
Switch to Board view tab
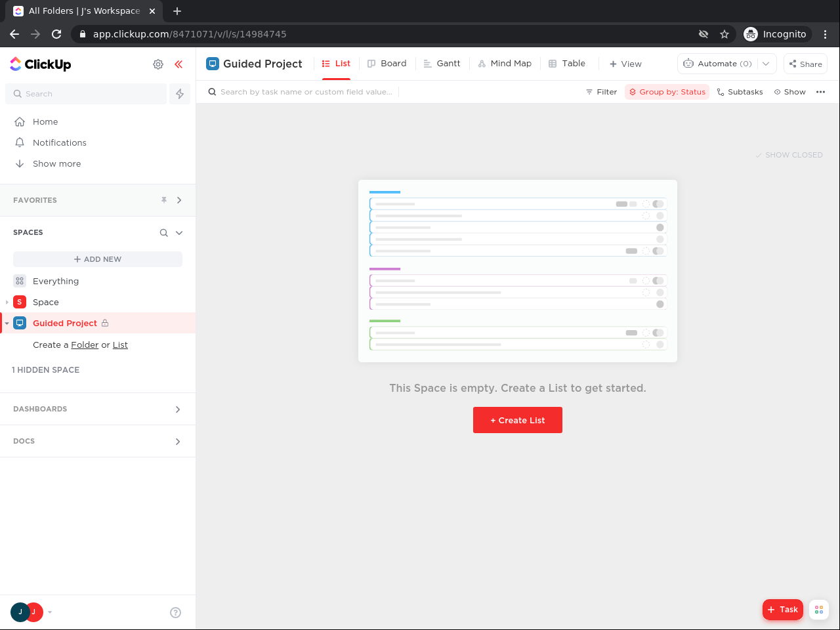coord(387,64)
